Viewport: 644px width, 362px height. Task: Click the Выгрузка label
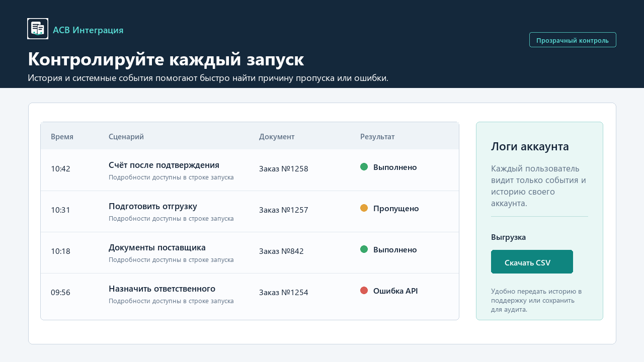click(x=508, y=237)
